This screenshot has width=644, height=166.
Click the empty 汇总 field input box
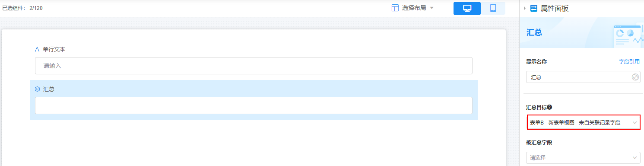254,105
